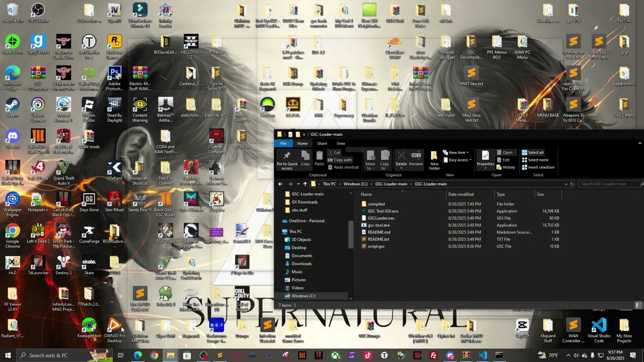This screenshot has width=644, height=362.
Task: Refresh the current folder view
Action: 572,184
